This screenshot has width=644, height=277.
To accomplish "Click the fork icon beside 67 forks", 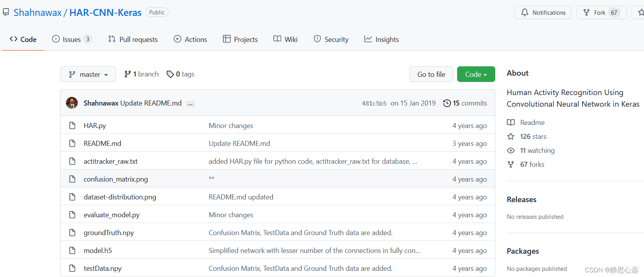I will (511, 164).
